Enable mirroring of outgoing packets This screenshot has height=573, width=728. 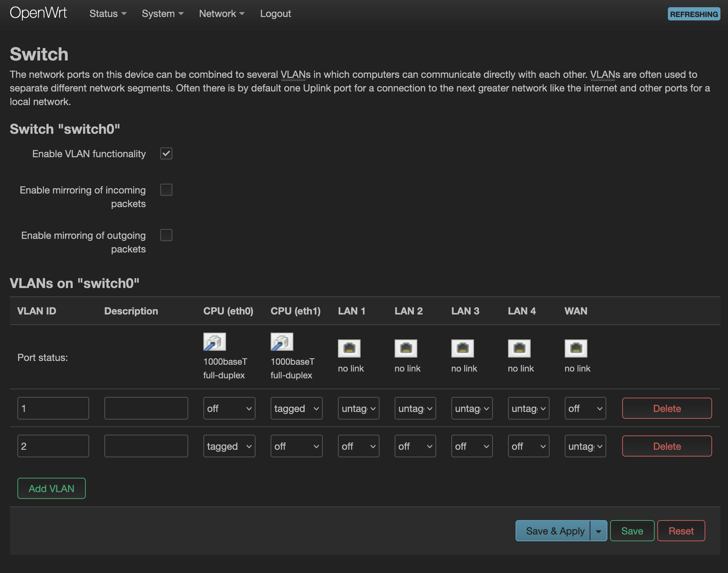pyautogui.click(x=166, y=235)
